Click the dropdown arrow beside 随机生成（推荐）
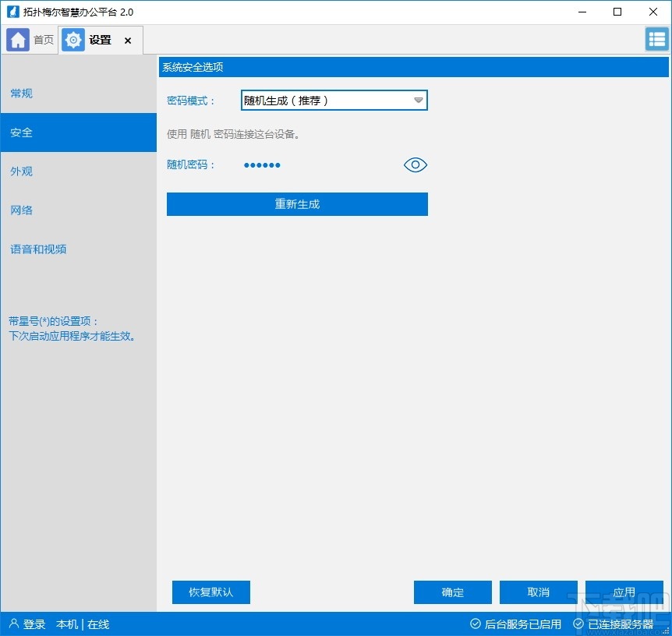The image size is (672, 636). (x=418, y=100)
